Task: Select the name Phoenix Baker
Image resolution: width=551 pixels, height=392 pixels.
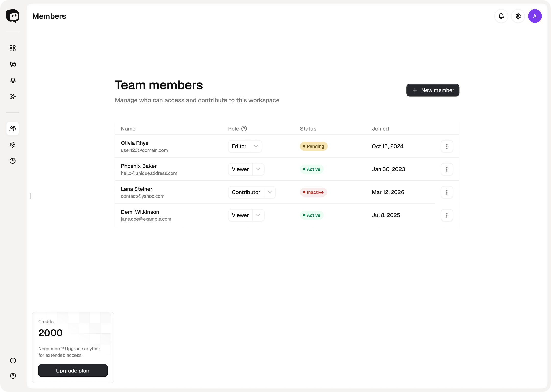Action: click(x=139, y=166)
